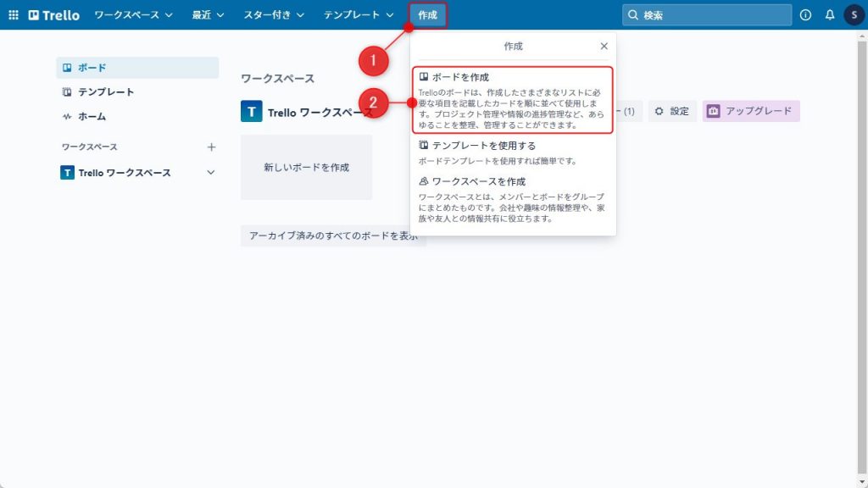
Task: Open the テンプレート dropdown in header
Action: (x=359, y=15)
